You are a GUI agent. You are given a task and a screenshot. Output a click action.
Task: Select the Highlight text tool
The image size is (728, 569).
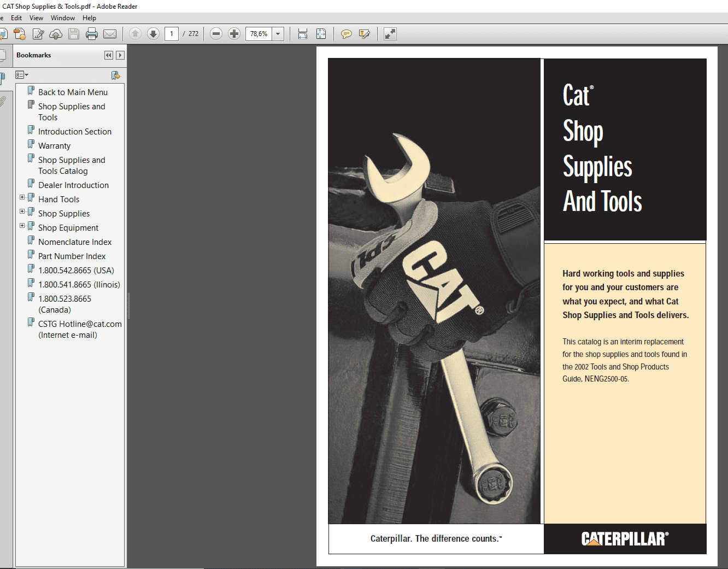(365, 34)
